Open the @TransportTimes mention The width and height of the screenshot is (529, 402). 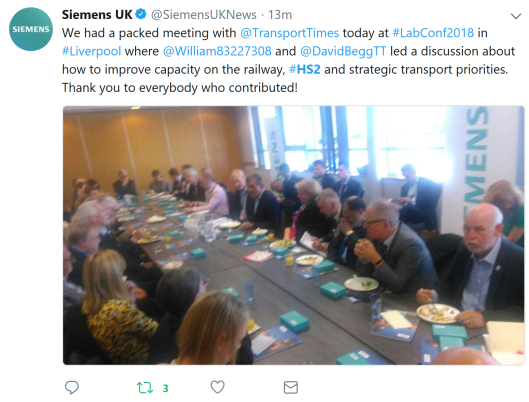tap(289, 33)
